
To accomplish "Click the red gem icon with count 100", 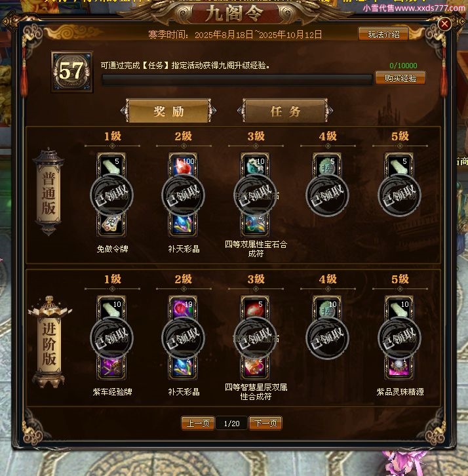I will click(x=183, y=165).
